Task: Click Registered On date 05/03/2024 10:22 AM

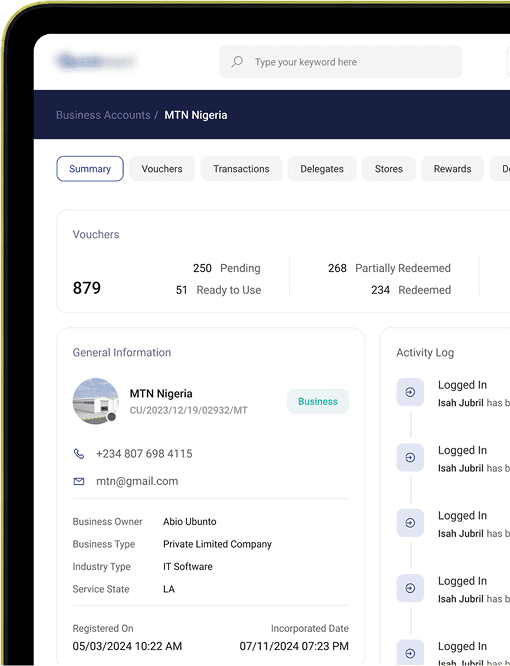Action: [x=127, y=646]
